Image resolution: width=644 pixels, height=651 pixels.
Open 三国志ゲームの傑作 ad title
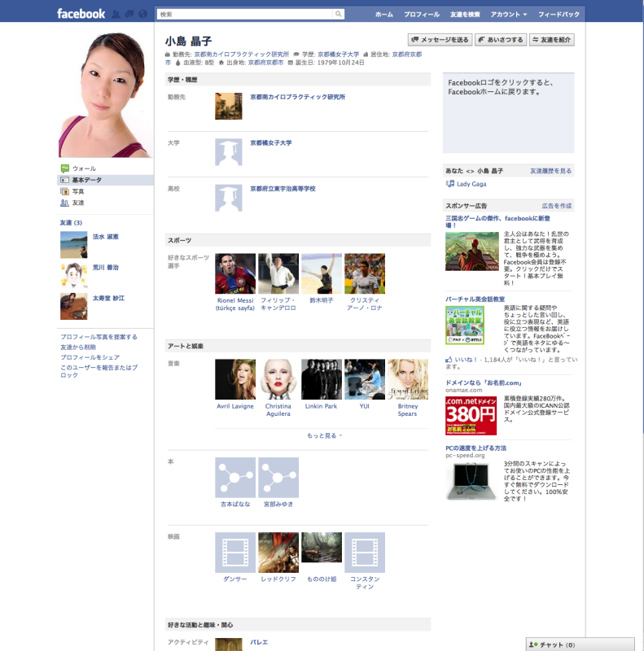(x=497, y=221)
